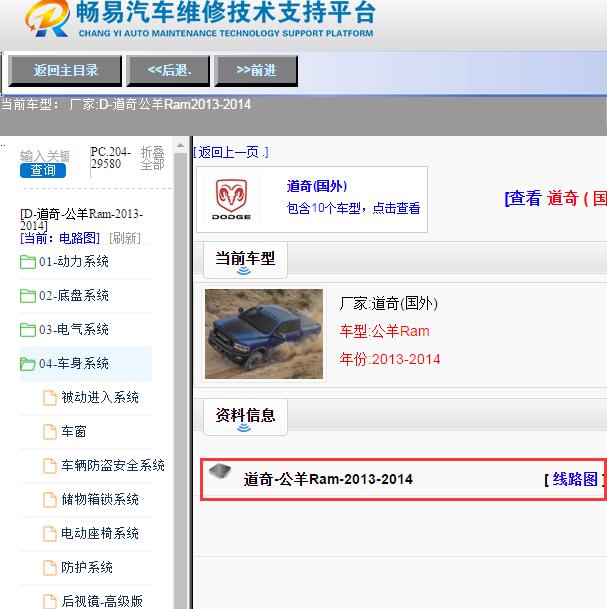The height and width of the screenshot is (609, 607).
Task: Open the 01-动力系统 folder icon
Action: [28, 262]
